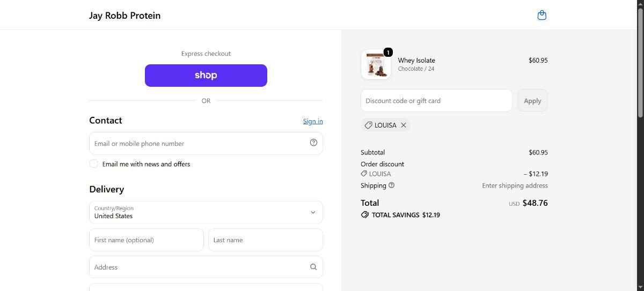Click the Apply discount button
Screen dimensions: 644x291
532,101
